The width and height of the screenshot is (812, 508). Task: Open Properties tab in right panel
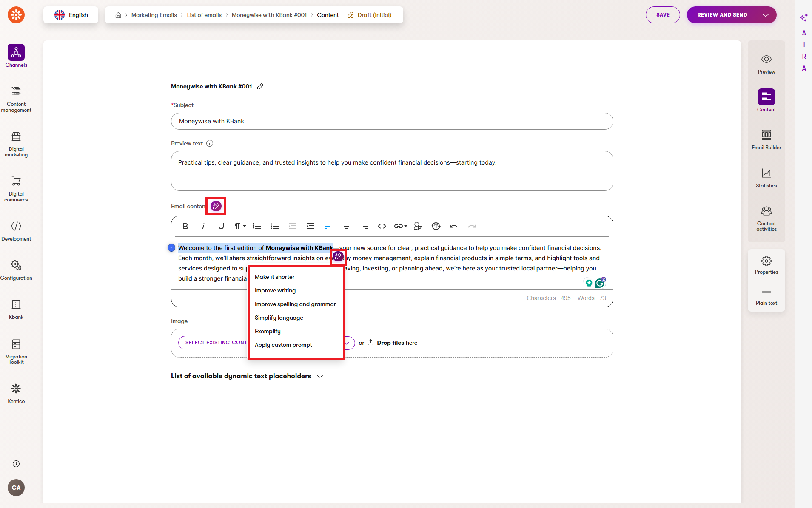tap(766, 265)
